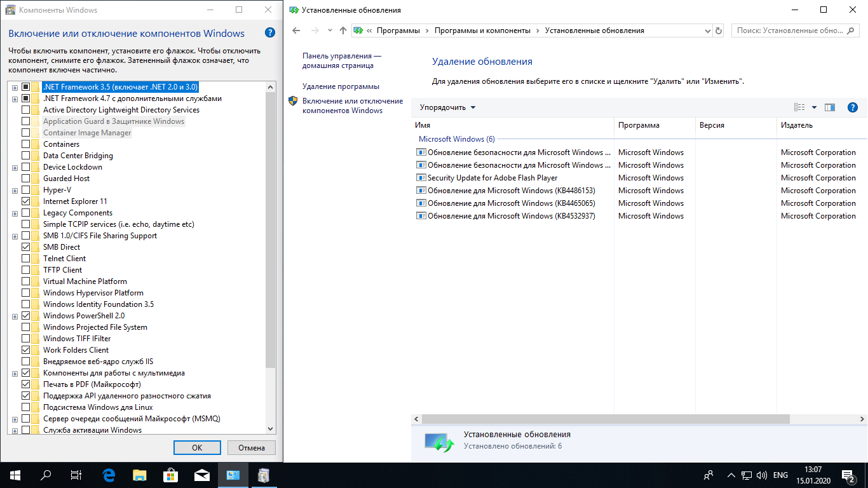Select KB4532937 update icon
Image resolution: width=868 pixels, height=488 pixels.
point(420,216)
